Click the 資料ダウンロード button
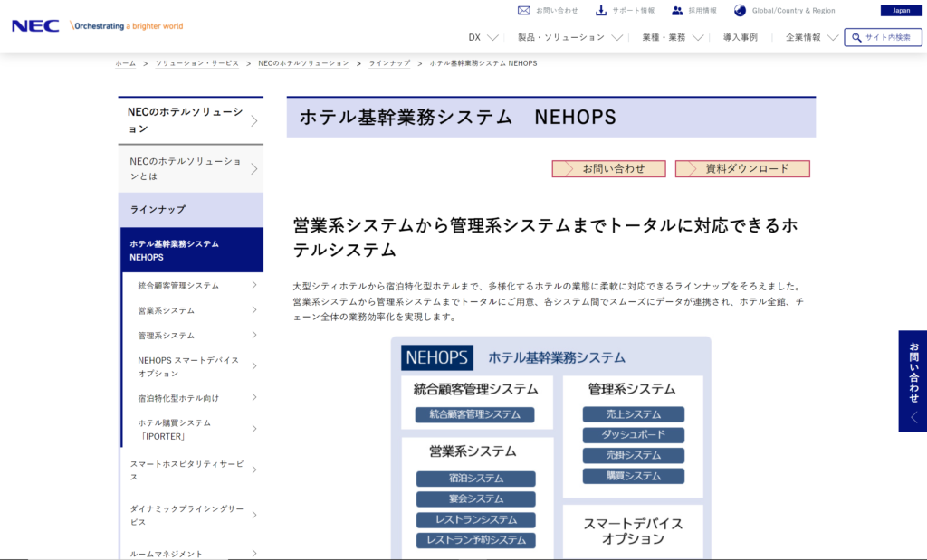The width and height of the screenshot is (927, 560). pyautogui.click(x=742, y=169)
